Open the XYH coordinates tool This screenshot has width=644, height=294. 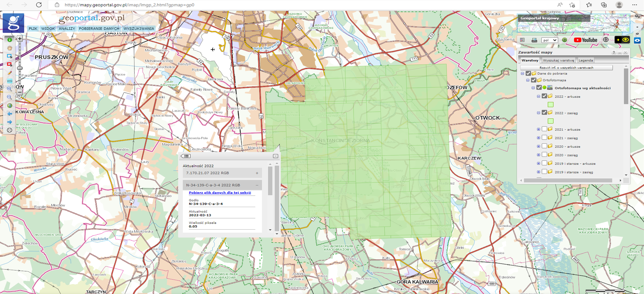point(10,81)
